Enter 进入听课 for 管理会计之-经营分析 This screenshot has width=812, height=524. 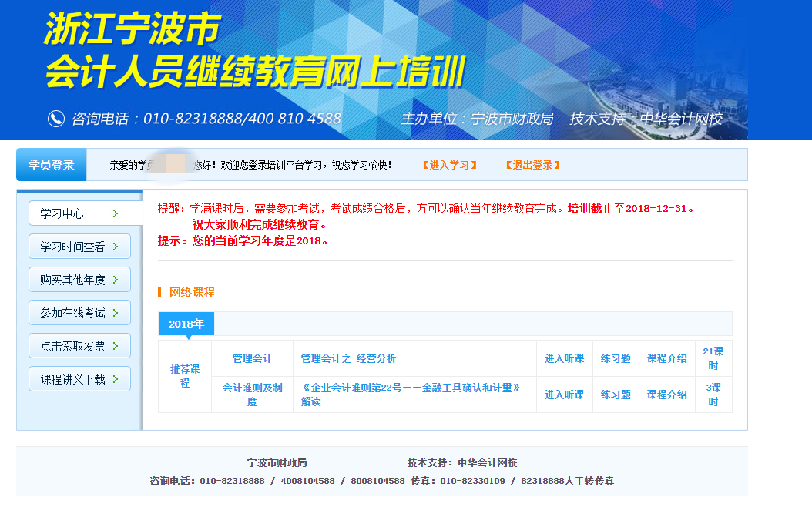point(564,358)
